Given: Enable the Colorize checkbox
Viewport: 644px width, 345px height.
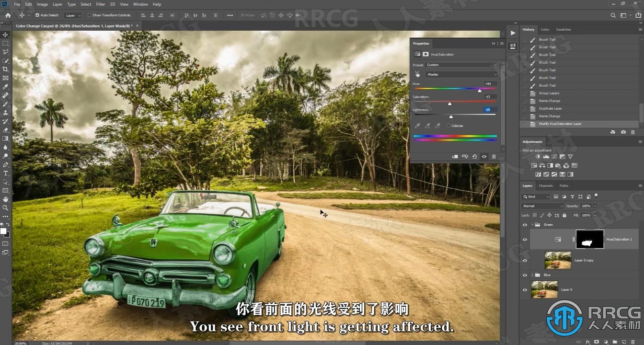Looking at the screenshot, I should (x=448, y=126).
